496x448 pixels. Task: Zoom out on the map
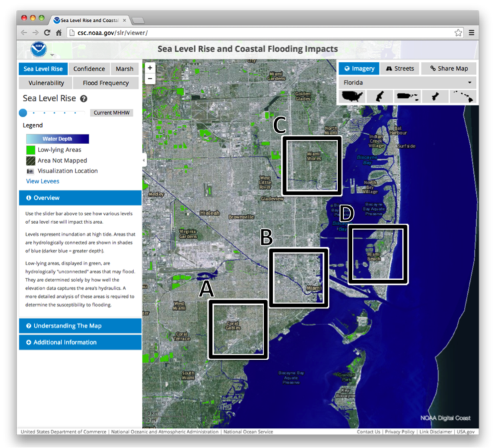150,79
